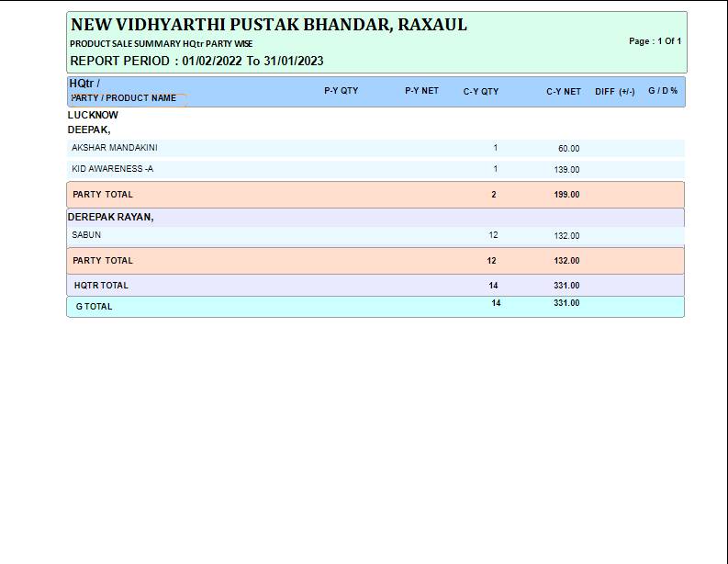
Task: Select the DIFF (+/-) column header
Action: click(614, 92)
